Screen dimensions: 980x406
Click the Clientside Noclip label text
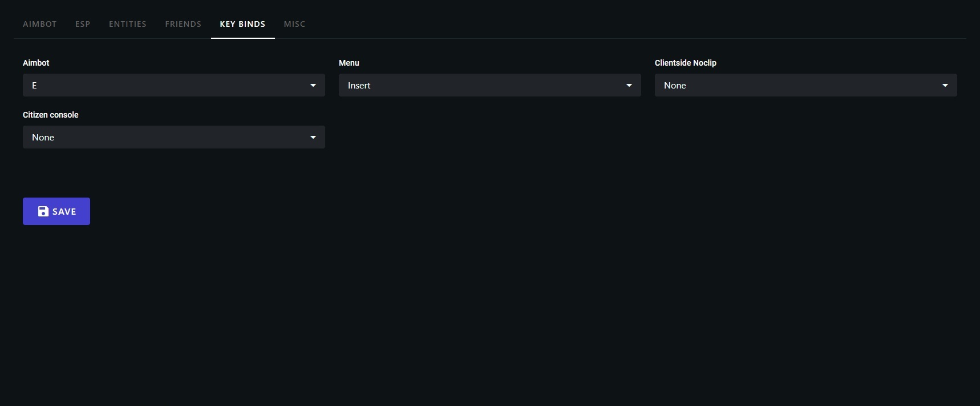(x=685, y=63)
